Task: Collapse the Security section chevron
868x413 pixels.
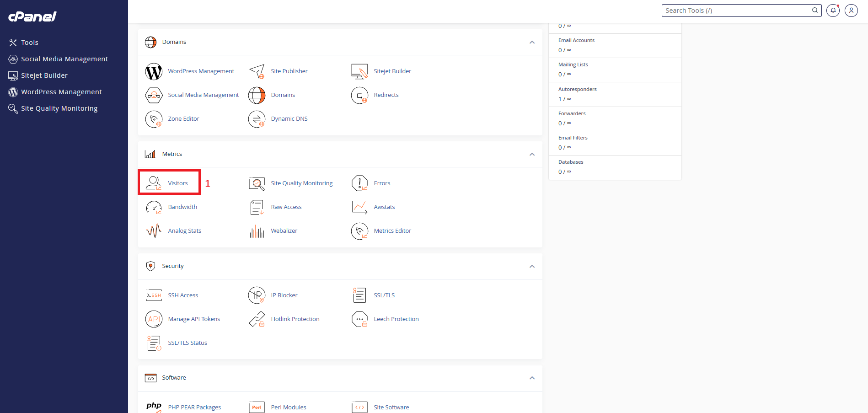Action: click(x=532, y=266)
